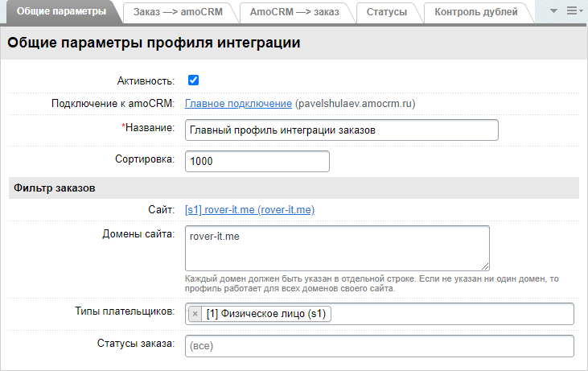588x371 pixels.
Task: Switch to Общие параметры tab
Action: 61,11
